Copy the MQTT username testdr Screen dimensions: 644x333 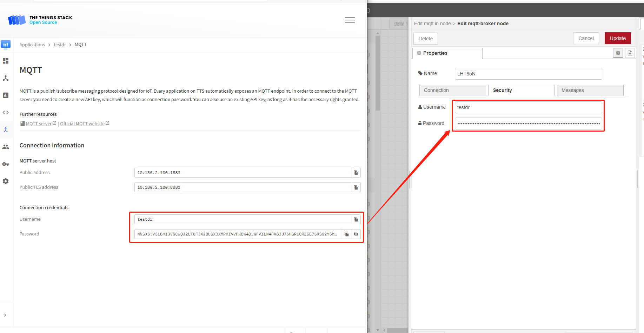(x=356, y=219)
